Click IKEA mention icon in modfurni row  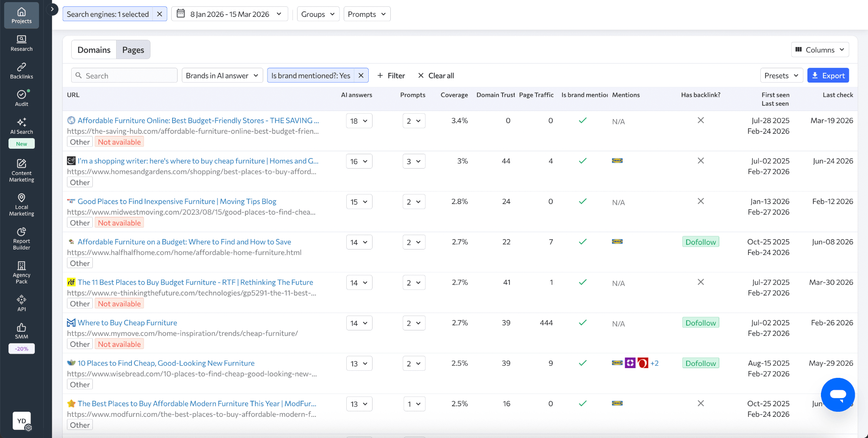[617, 403]
